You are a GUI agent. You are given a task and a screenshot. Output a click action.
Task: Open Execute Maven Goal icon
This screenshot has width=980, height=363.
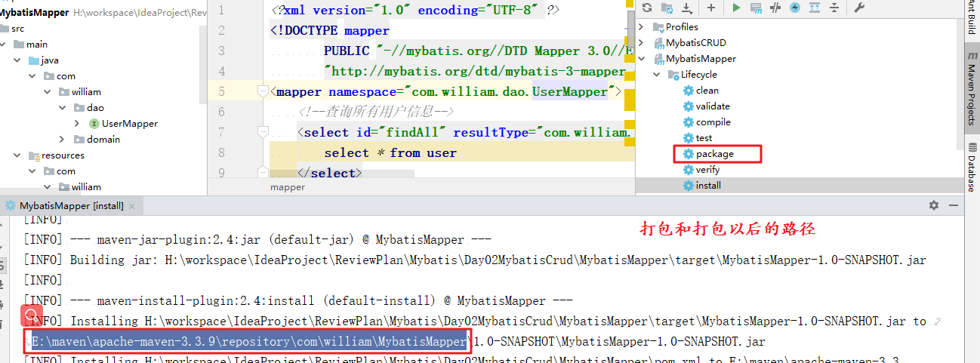(x=756, y=8)
